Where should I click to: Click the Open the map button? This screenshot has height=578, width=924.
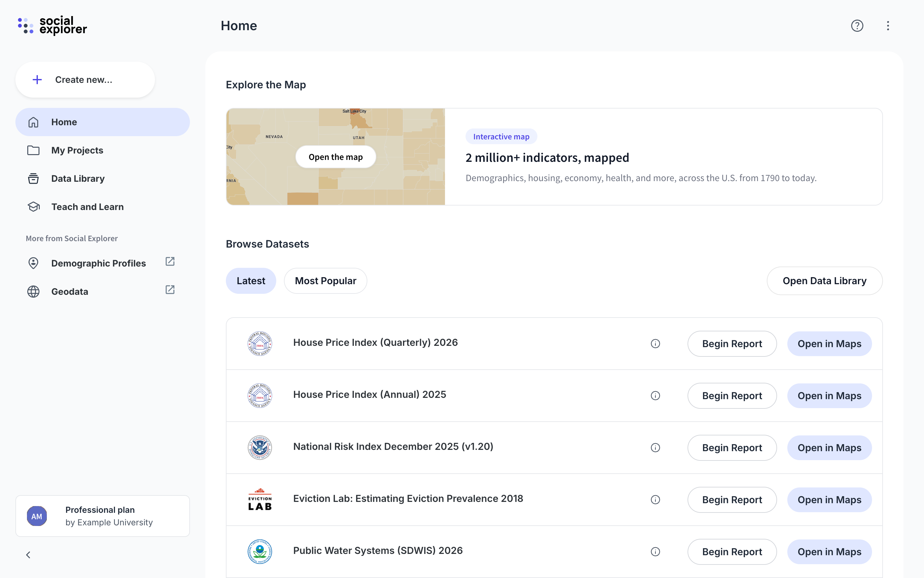[336, 157]
